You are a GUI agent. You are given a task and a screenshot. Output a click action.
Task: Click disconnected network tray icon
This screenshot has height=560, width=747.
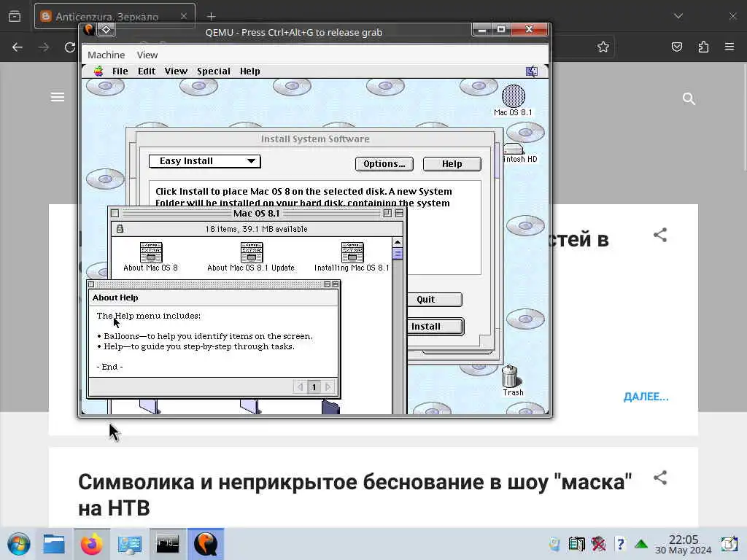coord(598,544)
